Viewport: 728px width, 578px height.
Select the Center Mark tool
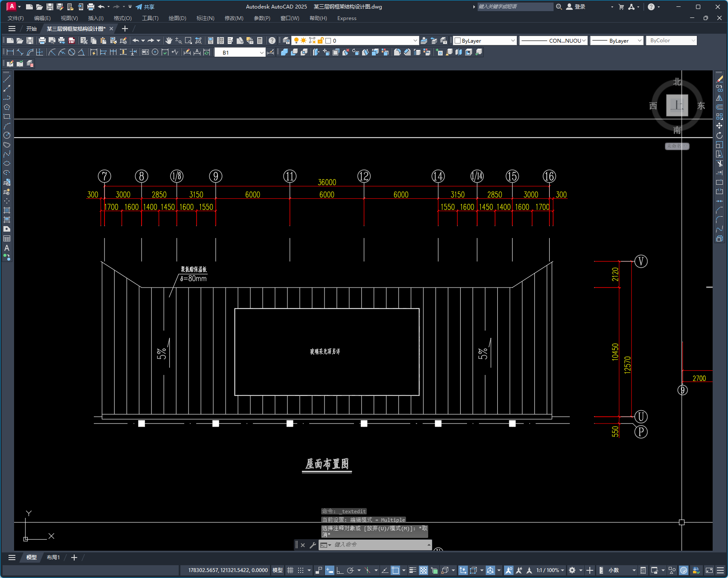(x=155, y=52)
